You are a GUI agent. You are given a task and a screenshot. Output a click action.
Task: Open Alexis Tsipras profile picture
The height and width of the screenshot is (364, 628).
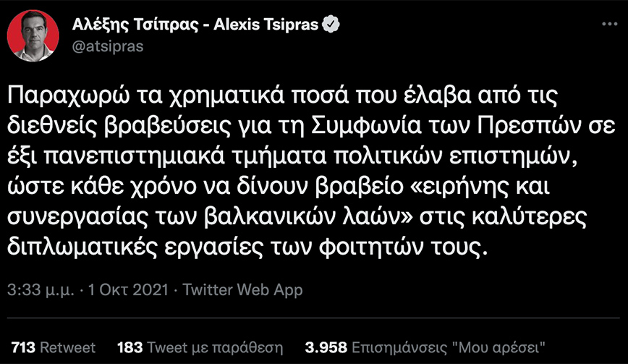(x=34, y=35)
